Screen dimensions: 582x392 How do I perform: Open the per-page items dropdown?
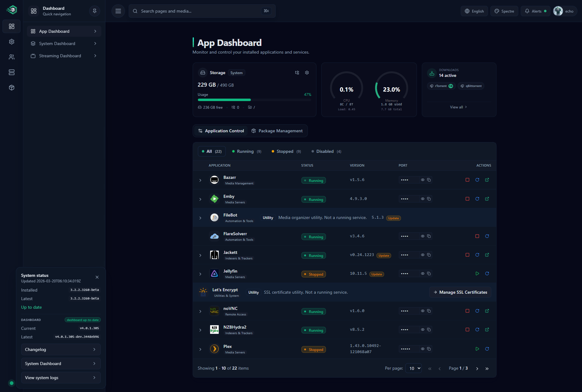tap(413, 368)
